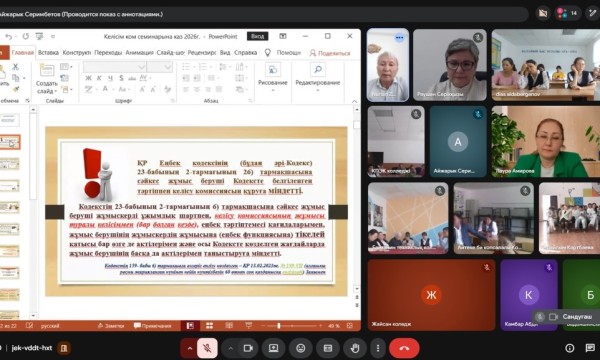Open character spacing AV dropdown
The height and width of the screenshot is (360, 600).
pyautogui.click(x=145, y=78)
